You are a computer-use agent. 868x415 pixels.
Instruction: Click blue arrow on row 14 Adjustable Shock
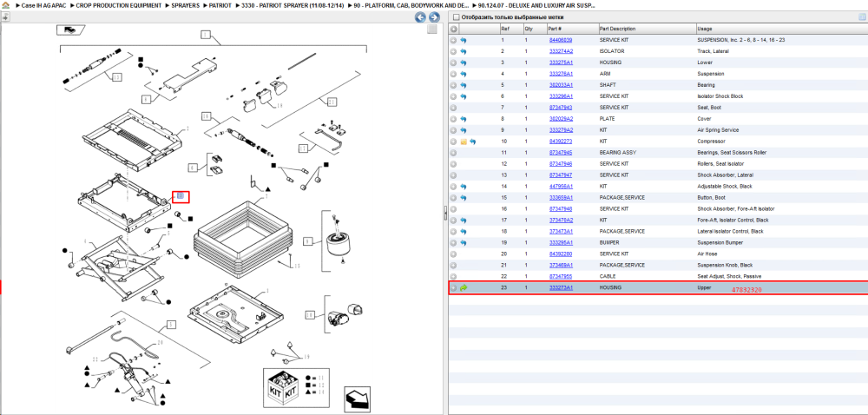click(464, 187)
